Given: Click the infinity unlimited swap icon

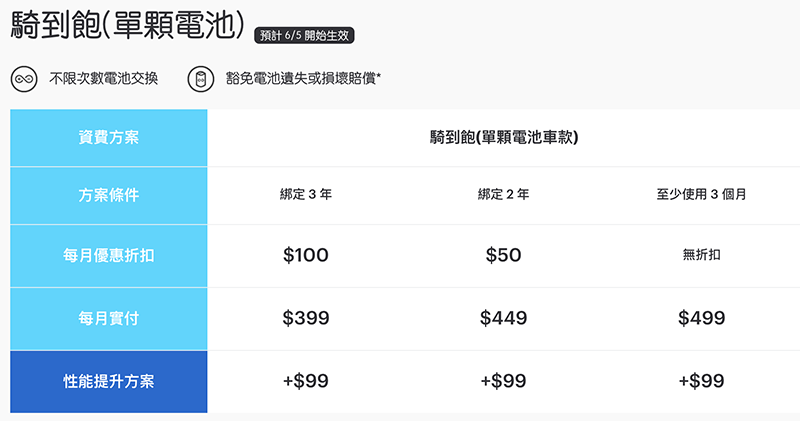Looking at the screenshot, I should [23, 78].
